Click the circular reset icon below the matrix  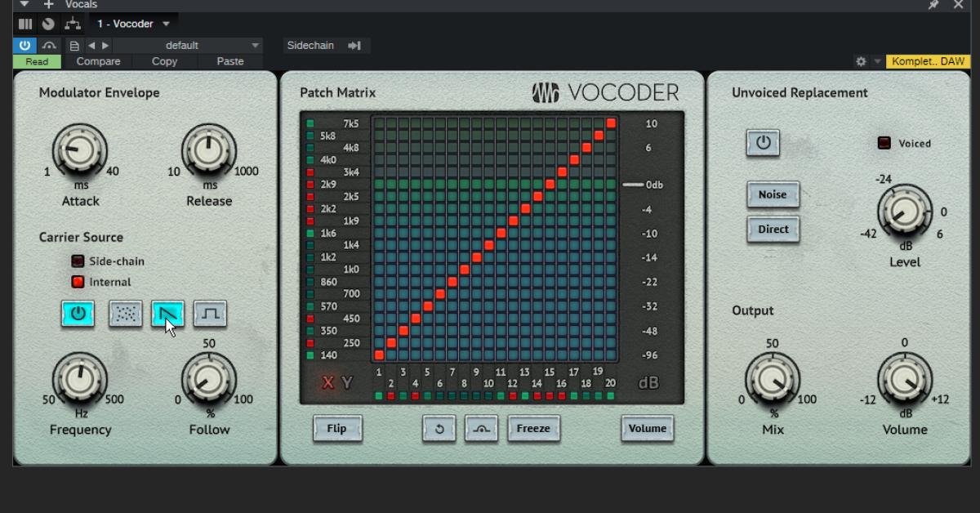click(x=439, y=429)
